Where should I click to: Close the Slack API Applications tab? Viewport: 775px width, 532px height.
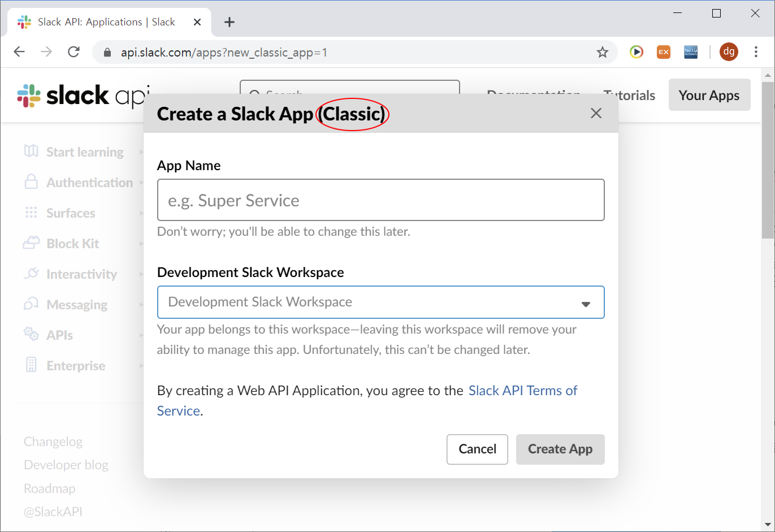tap(197, 22)
